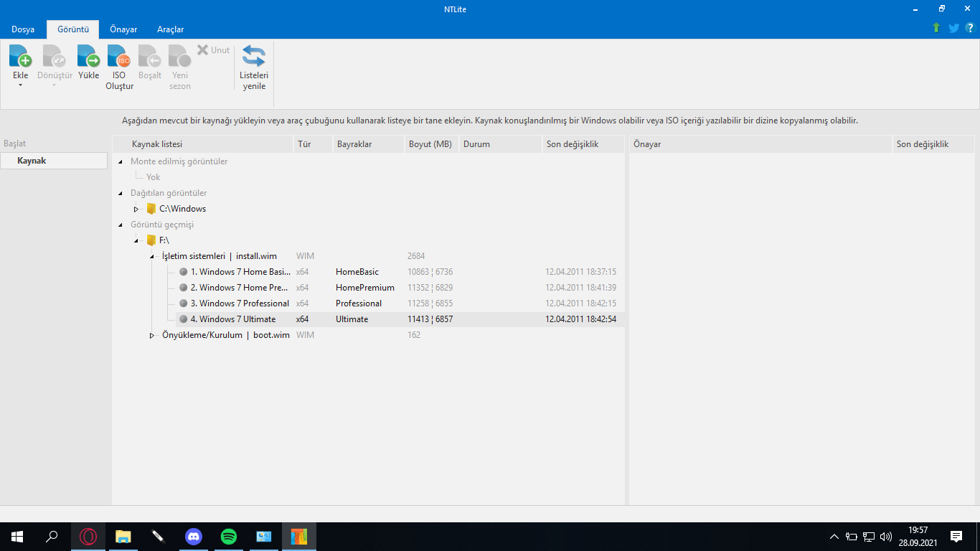
Task: Switch to the Görüntü tab
Action: [73, 29]
